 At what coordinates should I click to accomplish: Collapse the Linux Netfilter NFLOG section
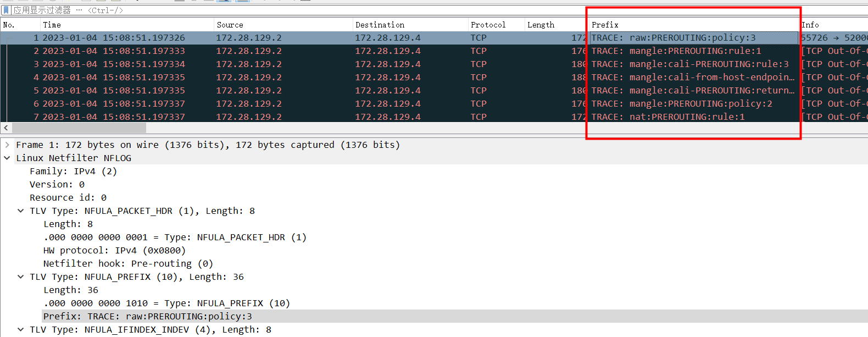(x=7, y=158)
